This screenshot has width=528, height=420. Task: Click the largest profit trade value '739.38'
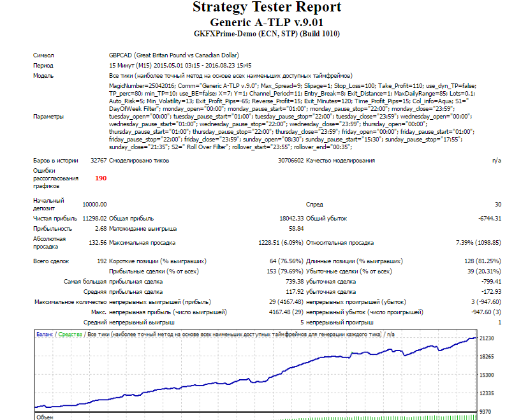tap(295, 281)
